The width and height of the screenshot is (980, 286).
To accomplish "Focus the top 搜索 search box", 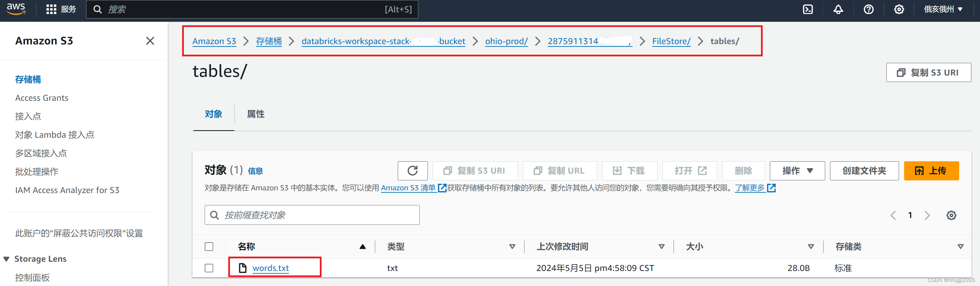I will click(x=252, y=10).
